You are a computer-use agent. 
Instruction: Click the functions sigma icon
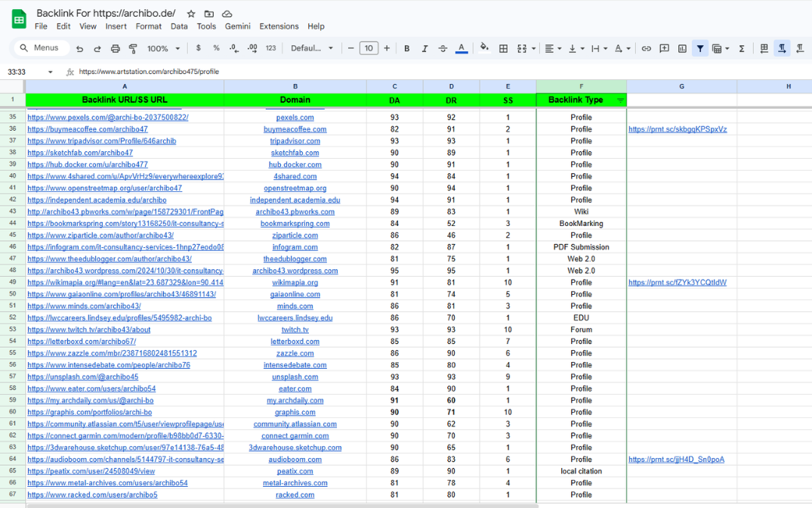[742, 48]
